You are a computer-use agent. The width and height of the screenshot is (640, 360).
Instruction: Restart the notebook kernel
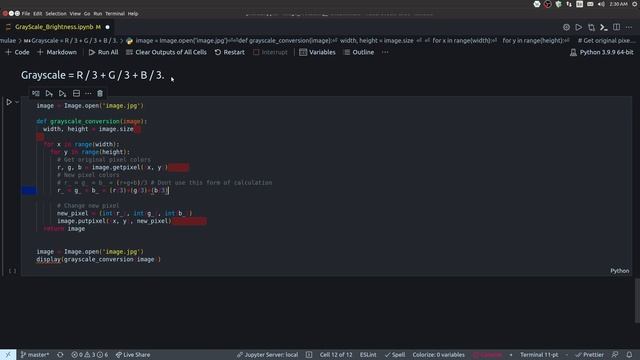229,52
